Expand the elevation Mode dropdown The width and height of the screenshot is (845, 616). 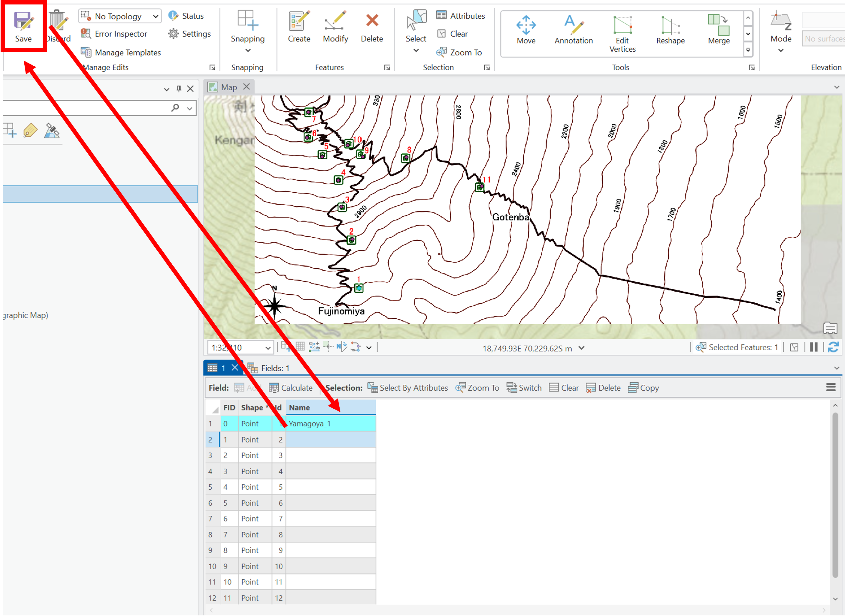(780, 50)
